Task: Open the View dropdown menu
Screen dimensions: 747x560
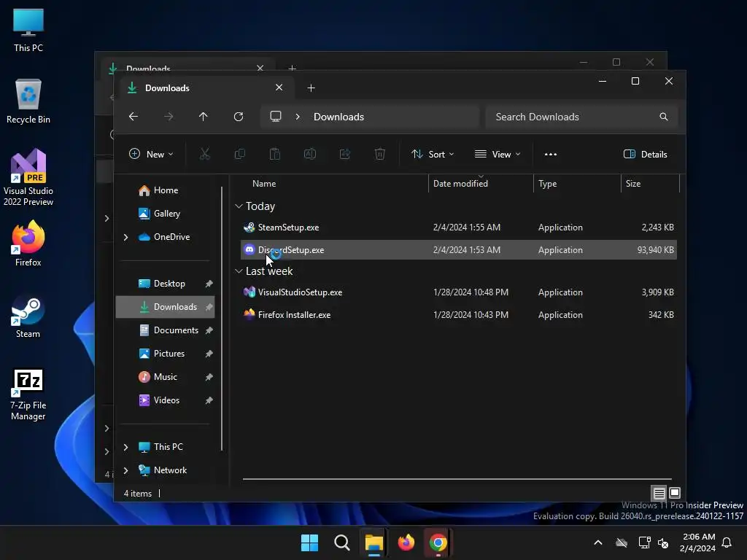Action: [498, 155]
